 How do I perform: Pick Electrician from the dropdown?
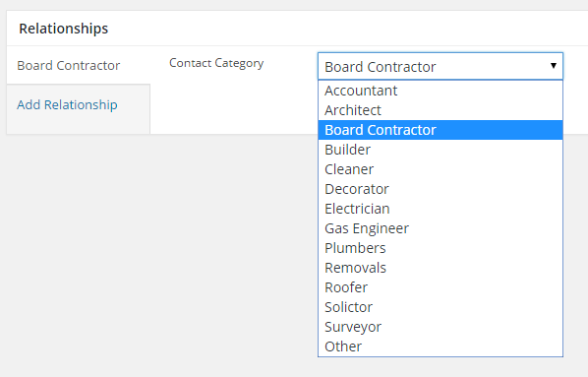[441, 209]
